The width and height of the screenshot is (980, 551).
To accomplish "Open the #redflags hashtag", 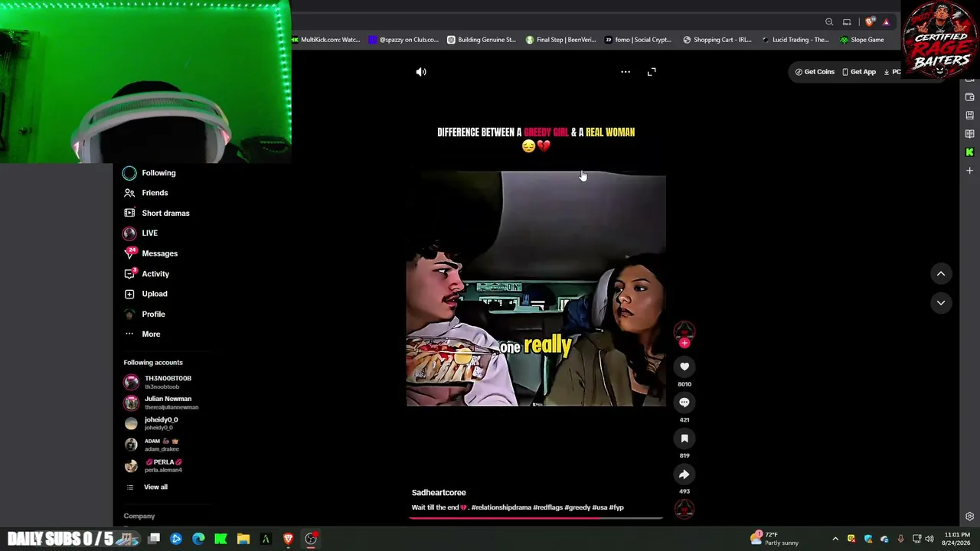I will pyautogui.click(x=548, y=507).
